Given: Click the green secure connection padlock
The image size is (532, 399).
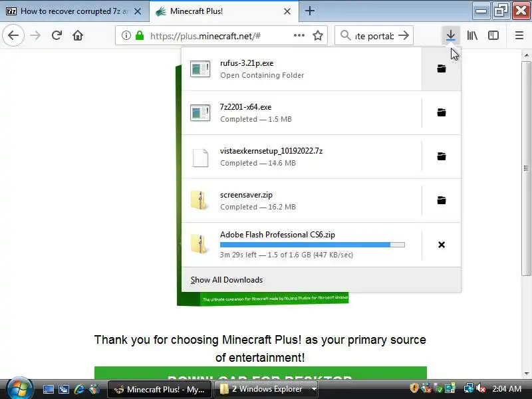Looking at the screenshot, I should click(140, 35).
